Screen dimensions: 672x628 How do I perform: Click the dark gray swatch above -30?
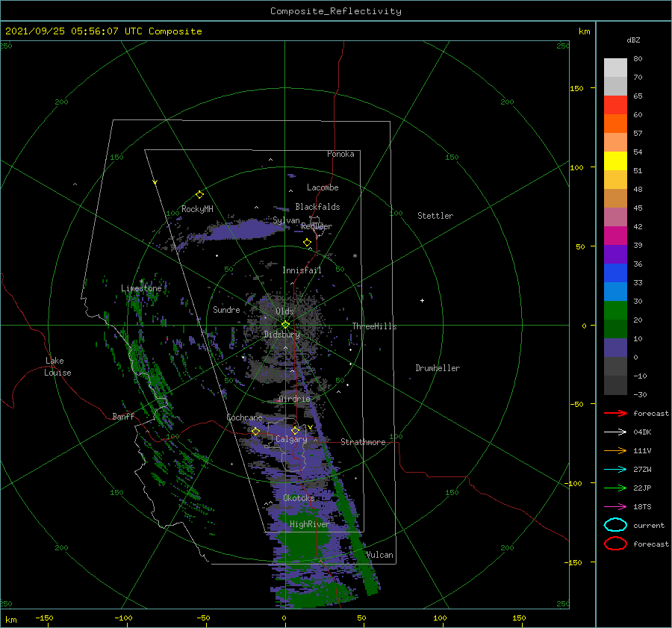click(x=615, y=385)
